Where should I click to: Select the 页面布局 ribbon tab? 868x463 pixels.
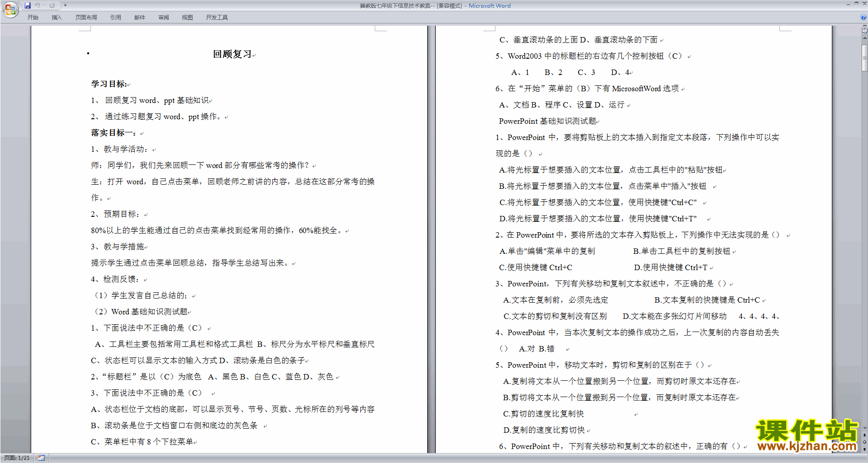click(86, 18)
